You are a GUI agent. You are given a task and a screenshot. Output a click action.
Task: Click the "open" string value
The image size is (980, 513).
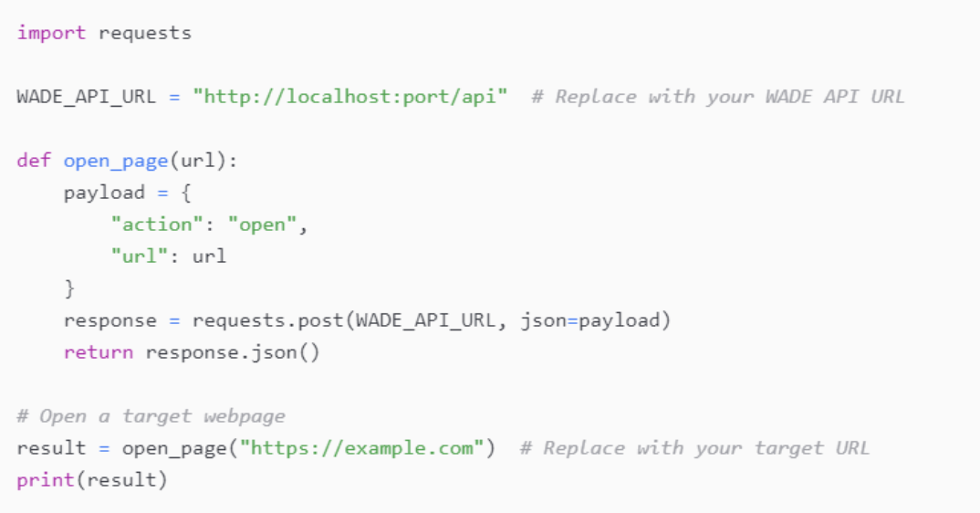click(x=262, y=225)
